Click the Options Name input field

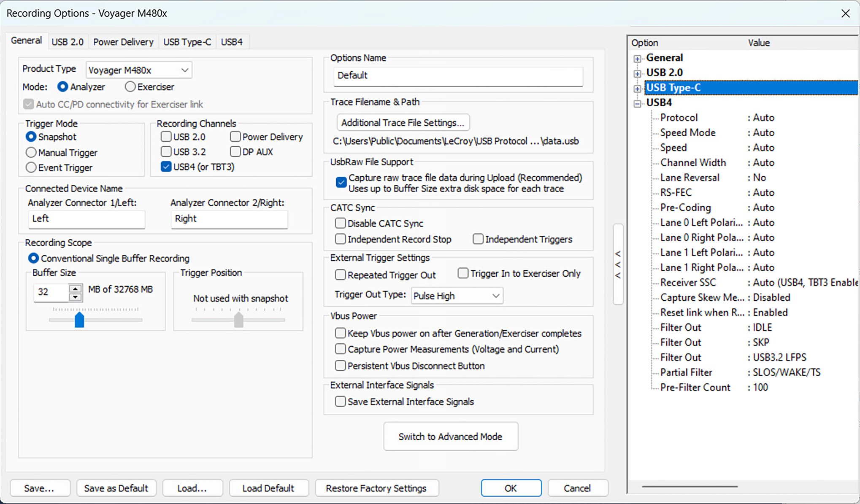point(458,75)
